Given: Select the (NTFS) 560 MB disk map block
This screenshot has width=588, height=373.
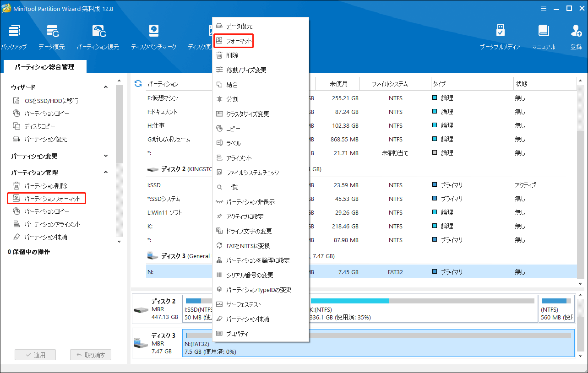Looking at the screenshot, I should tap(556, 309).
